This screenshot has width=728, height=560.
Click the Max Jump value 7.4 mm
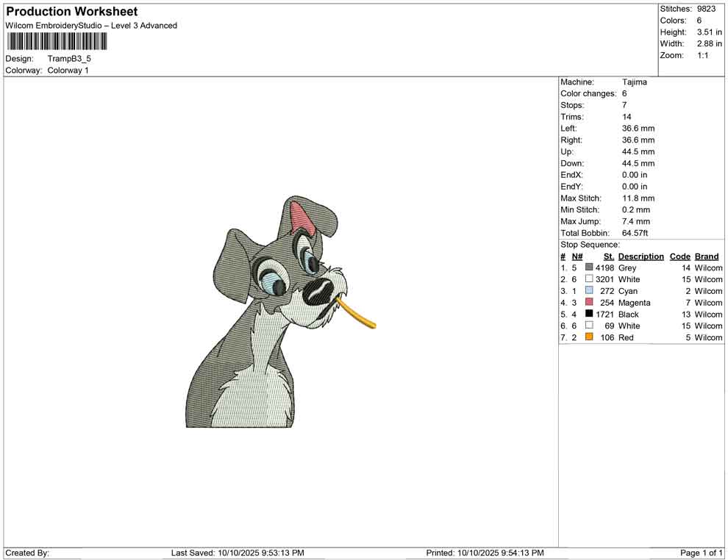(636, 221)
